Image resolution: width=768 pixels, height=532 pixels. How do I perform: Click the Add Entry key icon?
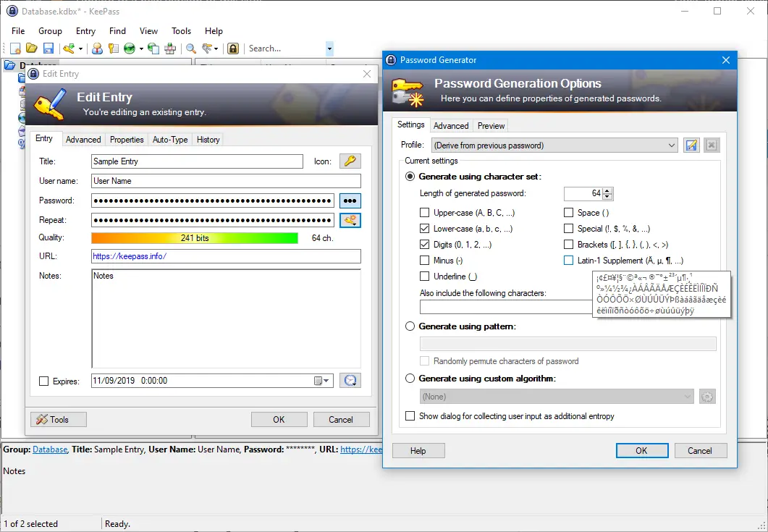(69, 48)
